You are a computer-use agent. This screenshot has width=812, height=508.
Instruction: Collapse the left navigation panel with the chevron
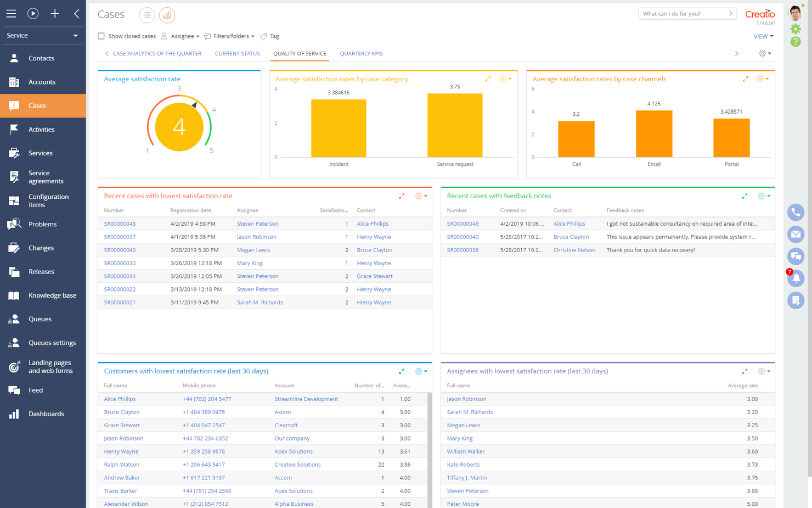(77, 13)
